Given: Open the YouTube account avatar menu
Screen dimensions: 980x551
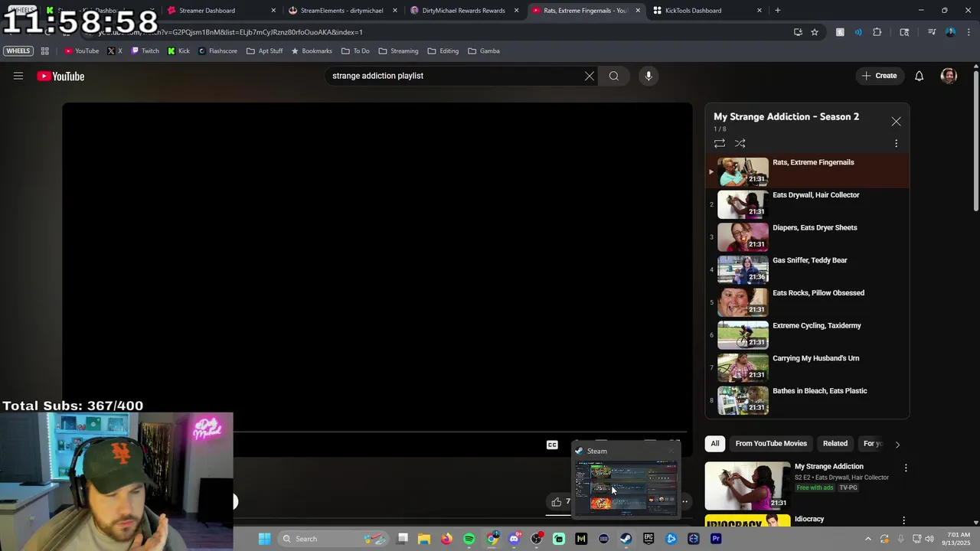Looking at the screenshot, I should 949,76.
